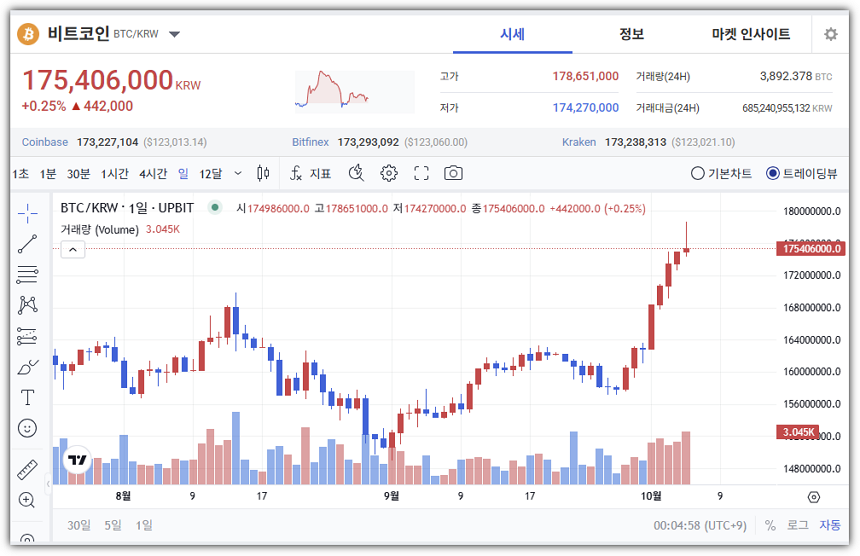860x556 pixels.
Task: Open the Bitfinex price link
Action: pos(310,142)
